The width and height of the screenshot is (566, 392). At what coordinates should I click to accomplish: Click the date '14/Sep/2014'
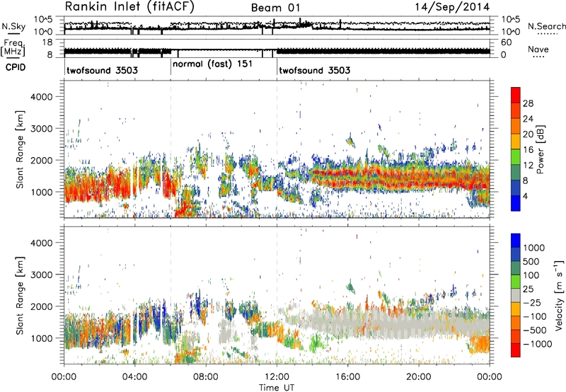[x=452, y=7]
